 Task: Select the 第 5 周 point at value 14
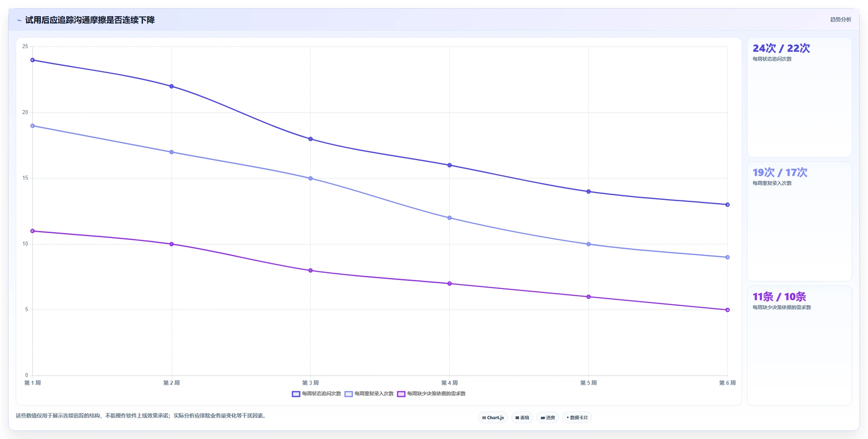589,191
